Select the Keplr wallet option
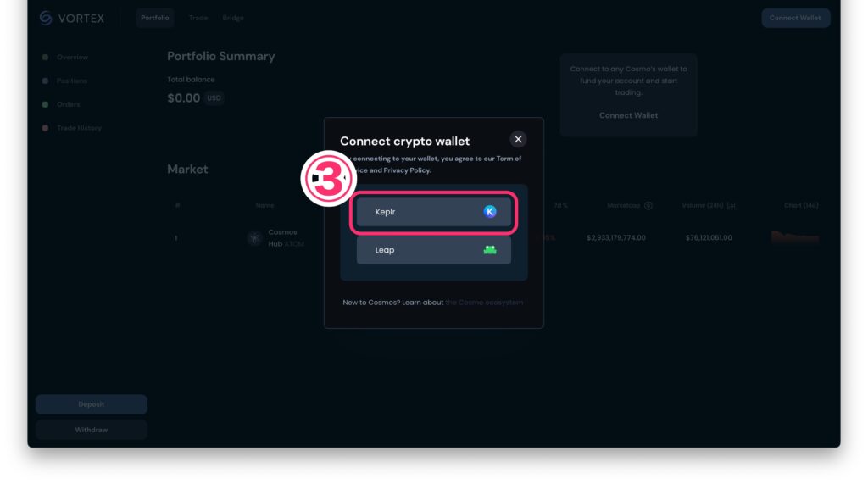This screenshot has width=868, height=484. click(x=433, y=212)
